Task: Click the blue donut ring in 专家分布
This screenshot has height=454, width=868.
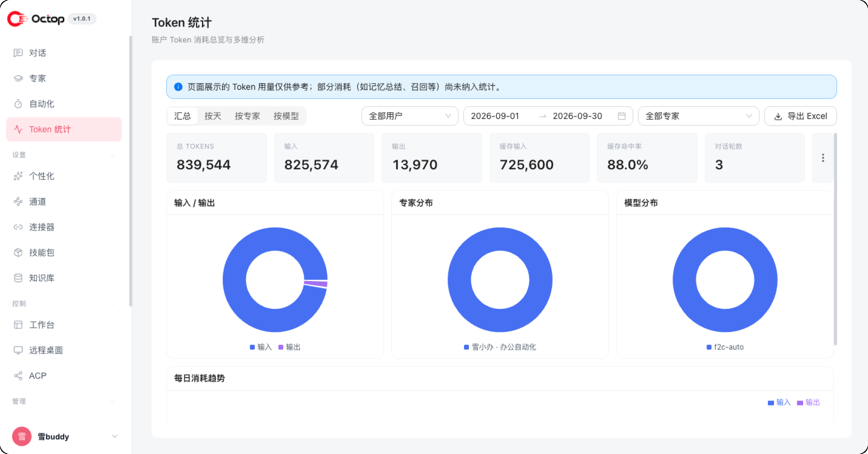Action: click(500, 239)
